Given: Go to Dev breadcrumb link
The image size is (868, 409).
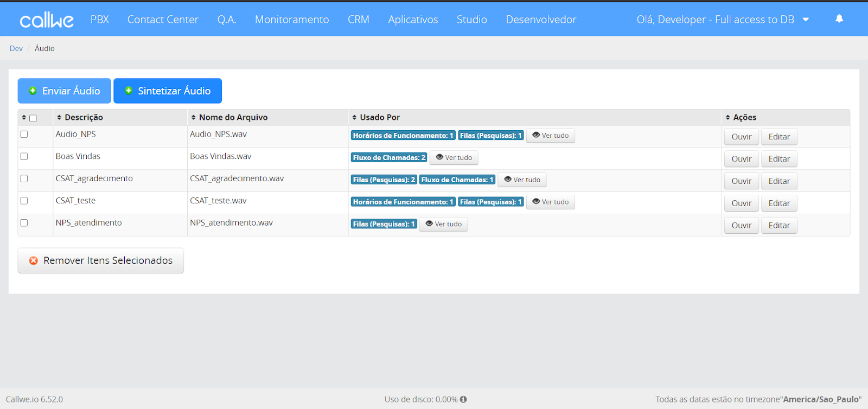Looking at the screenshot, I should coord(16,48).
